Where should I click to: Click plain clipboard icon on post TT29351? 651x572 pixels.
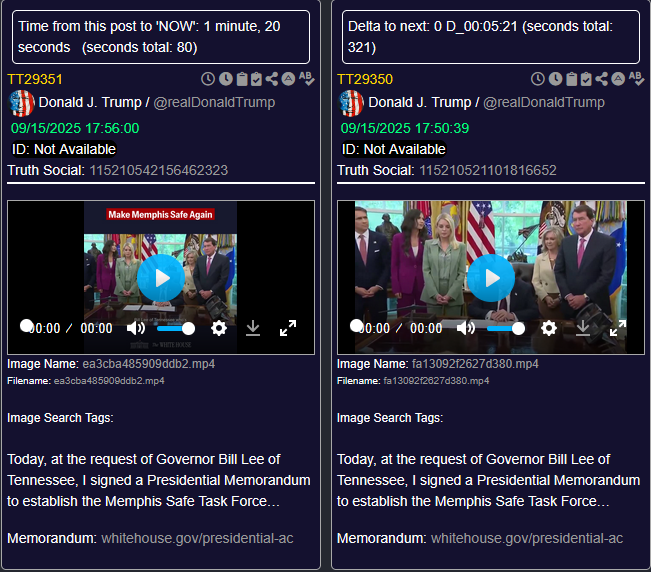(x=242, y=79)
